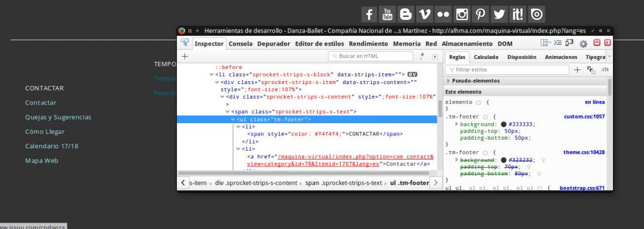
Task: Open the Vimeo social icon
Action: pyautogui.click(x=424, y=15)
